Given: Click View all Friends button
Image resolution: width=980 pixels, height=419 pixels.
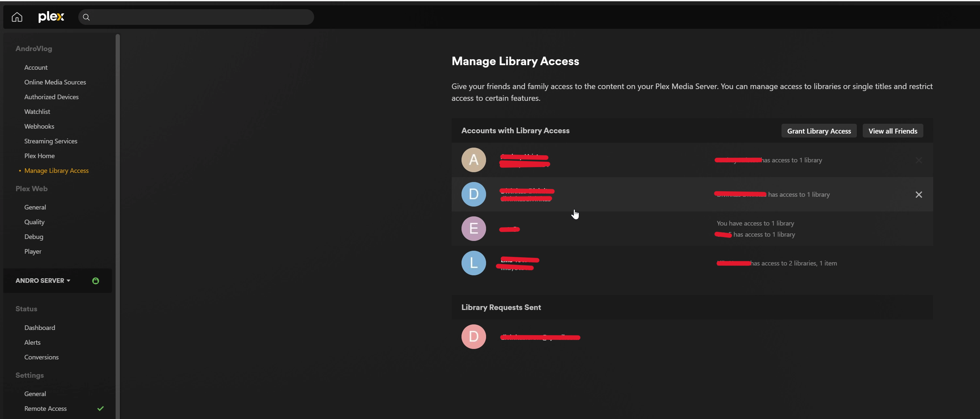Looking at the screenshot, I should 893,131.
